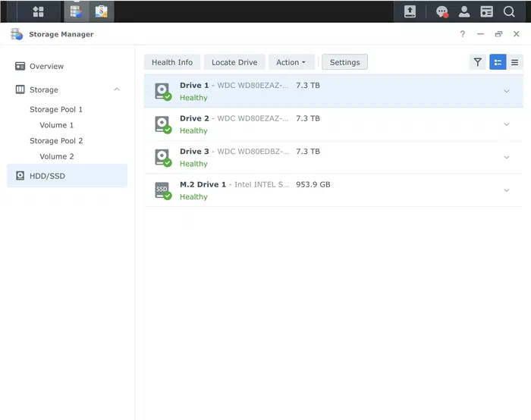Click the Drive 2 disk icon
Image resolution: width=531 pixels, height=420 pixels.
pyautogui.click(x=163, y=124)
